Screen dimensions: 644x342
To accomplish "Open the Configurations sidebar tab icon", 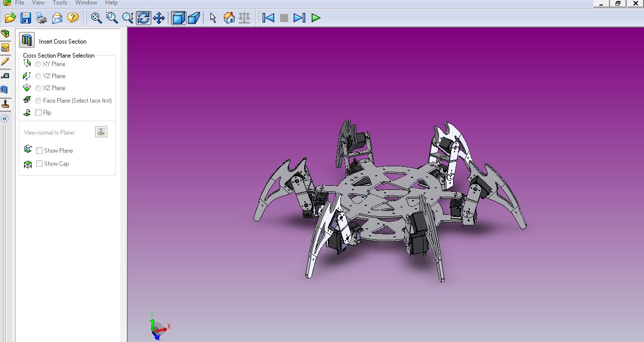I will [x=5, y=48].
